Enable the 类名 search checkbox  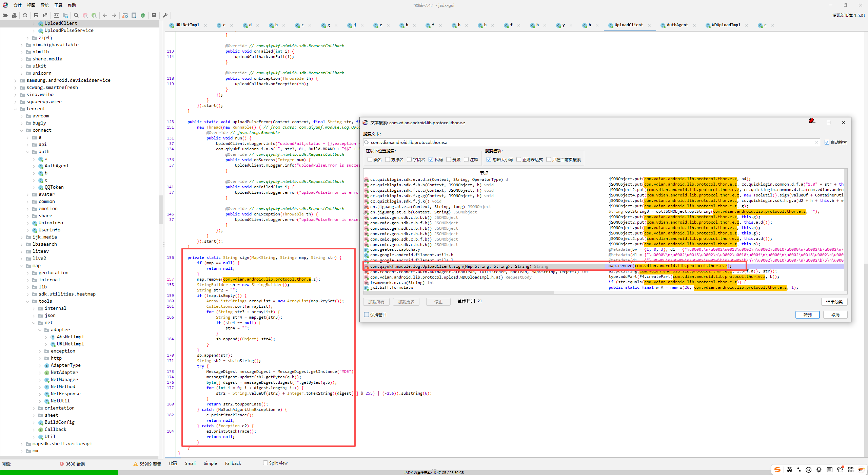(x=370, y=159)
